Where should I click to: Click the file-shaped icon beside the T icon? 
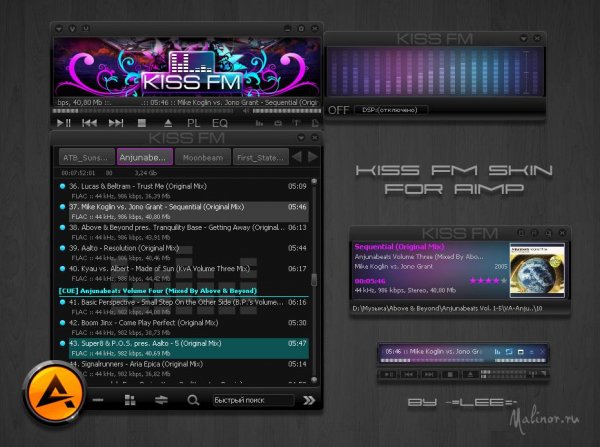click(x=315, y=123)
